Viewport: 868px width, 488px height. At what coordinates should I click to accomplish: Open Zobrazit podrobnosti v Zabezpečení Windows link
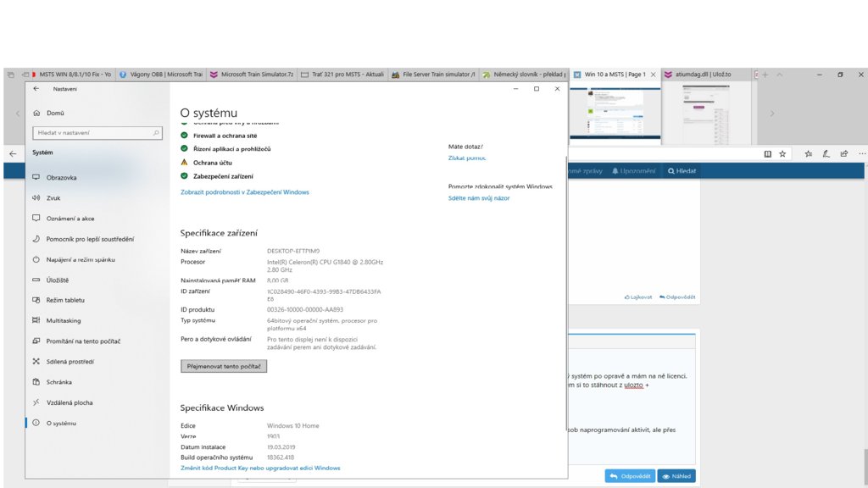click(x=244, y=192)
